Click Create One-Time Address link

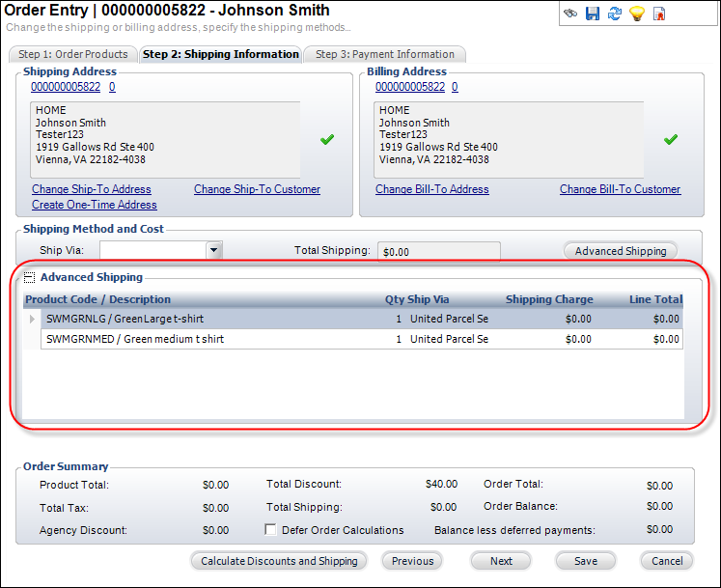[x=95, y=205]
